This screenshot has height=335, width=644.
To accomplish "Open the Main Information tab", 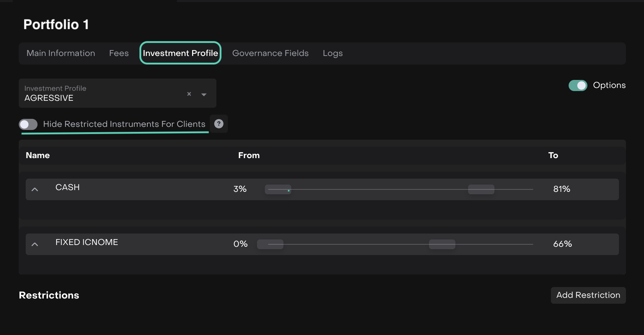I will (61, 53).
